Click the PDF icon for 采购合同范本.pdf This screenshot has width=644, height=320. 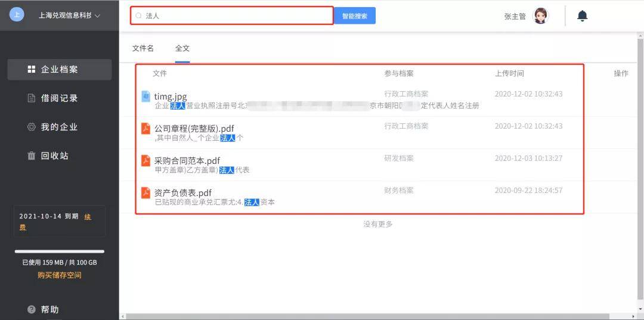pos(146,160)
